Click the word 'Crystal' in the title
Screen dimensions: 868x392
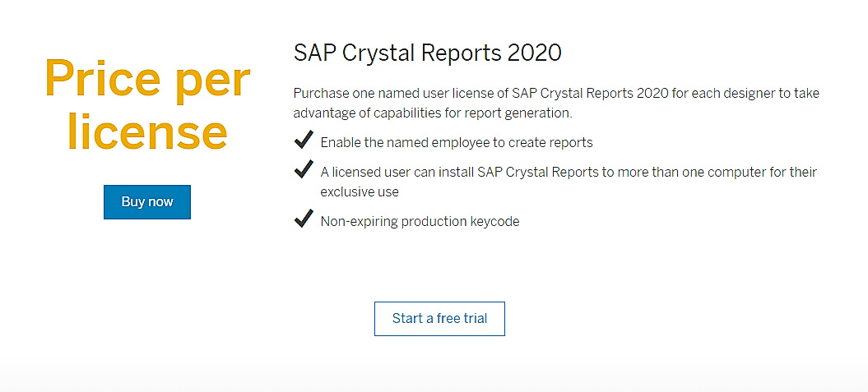(378, 53)
